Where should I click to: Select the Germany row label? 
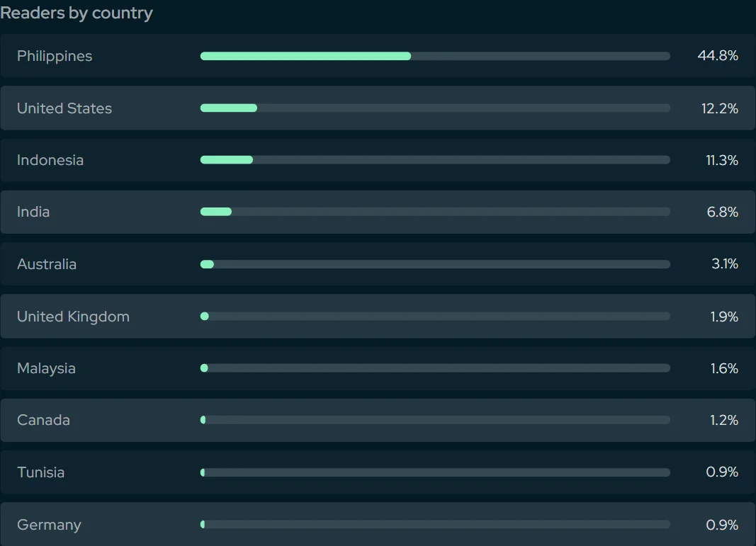point(49,525)
